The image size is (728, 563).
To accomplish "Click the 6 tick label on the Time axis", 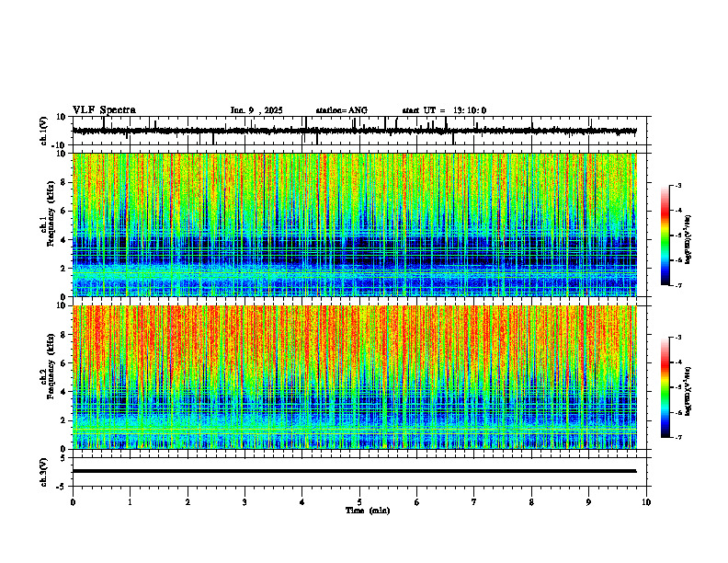I will click(417, 502).
